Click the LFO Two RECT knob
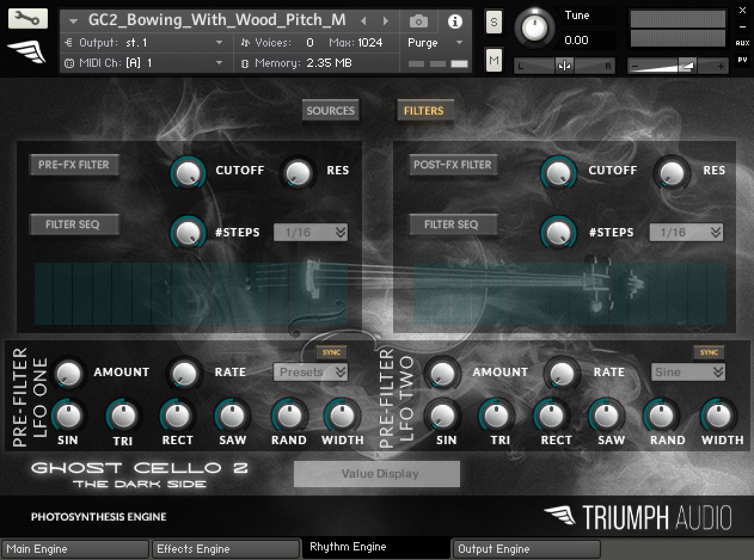The height and width of the screenshot is (560, 754). [551, 416]
